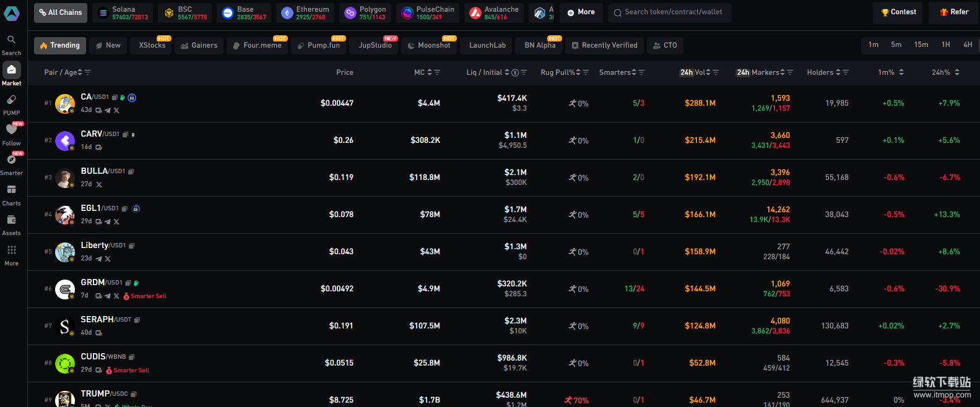The image size is (980, 407).
Task: Toggle sort arrows on the 1m% column
Action: (901, 72)
